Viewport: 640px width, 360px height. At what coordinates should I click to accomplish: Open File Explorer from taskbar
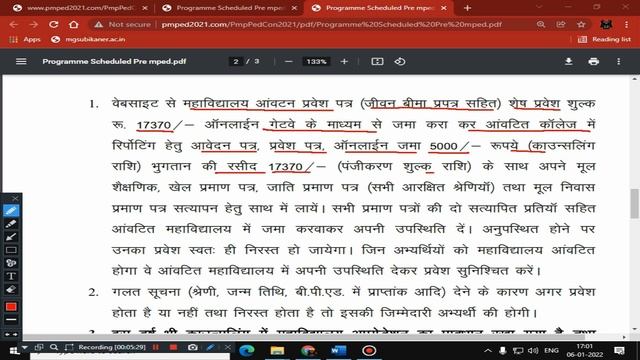coord(277,351)
